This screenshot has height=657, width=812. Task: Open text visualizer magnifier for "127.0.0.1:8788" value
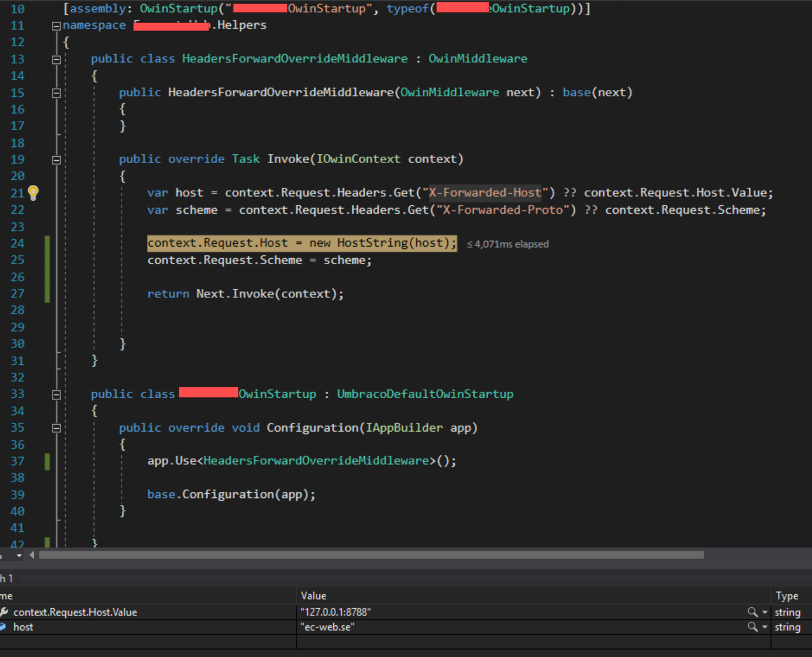coord(752,612)
